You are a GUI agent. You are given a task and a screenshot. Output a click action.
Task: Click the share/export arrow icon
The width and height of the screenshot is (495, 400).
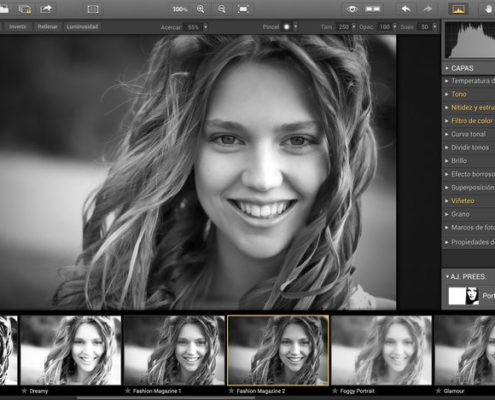(x=46, y=9)
